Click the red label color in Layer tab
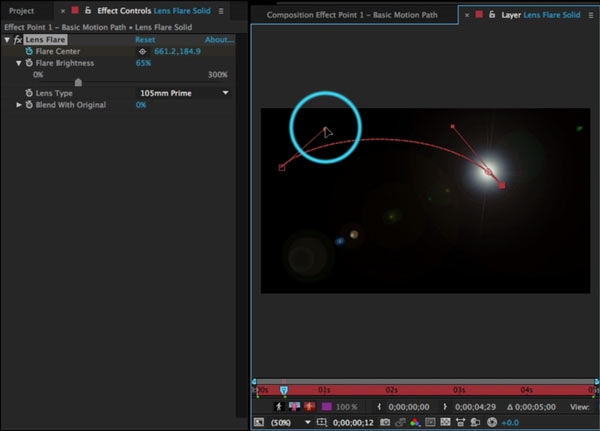This screenshot has width=600, height=431. (x=479, y=15)
